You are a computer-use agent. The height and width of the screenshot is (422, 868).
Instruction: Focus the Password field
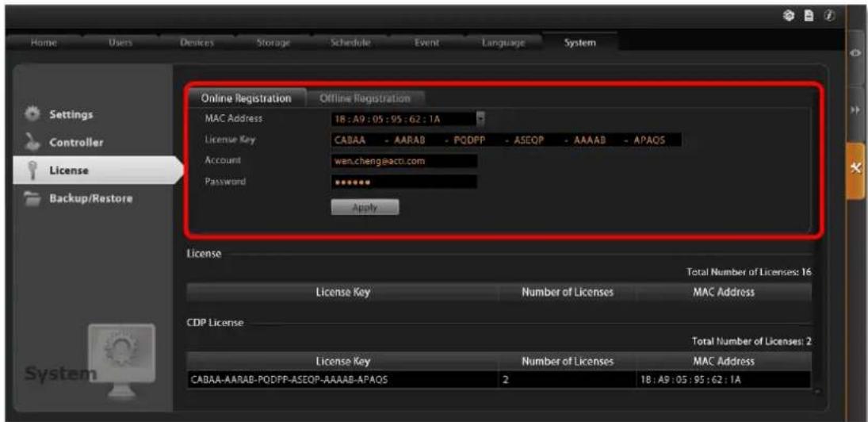coord(404,182)
